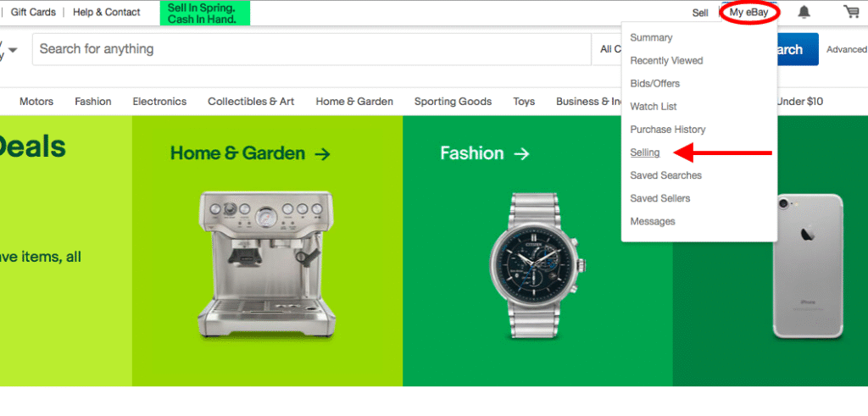Click the Sell link in header
This screenshot has width=868, height=416.
click(700, 13)
